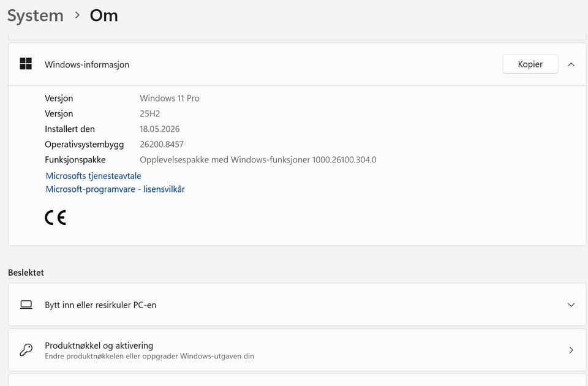Click the Om breadcrumb title

(104, 16)
